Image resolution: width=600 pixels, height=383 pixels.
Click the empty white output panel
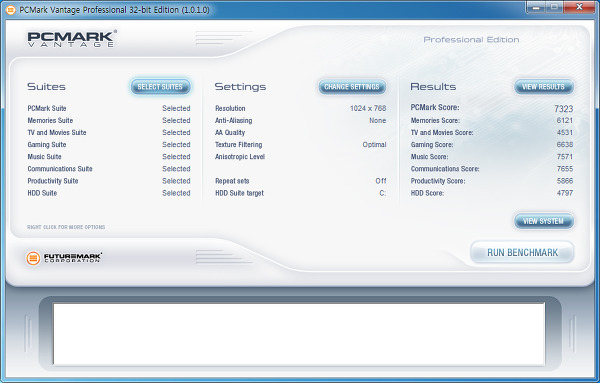pos(299,334)
